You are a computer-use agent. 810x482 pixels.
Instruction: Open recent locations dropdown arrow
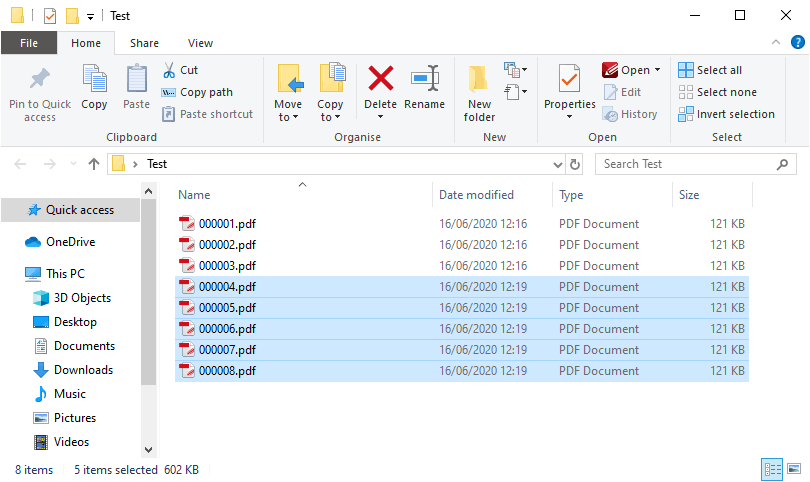(x=73, y=164)
